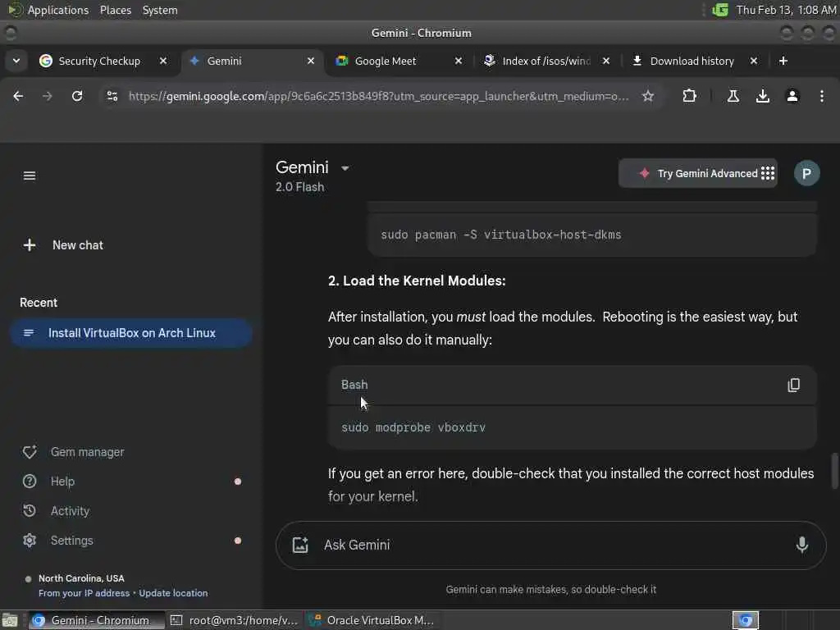Open Chrome Labs flask icon
The width and height of the screenshot is (840, 630).
(733, 96)
